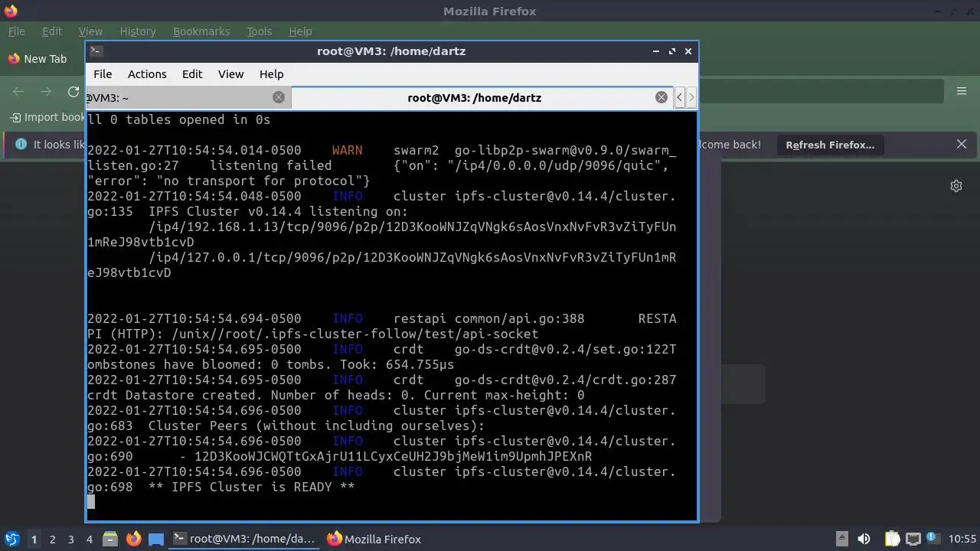
Task: Click Import bookmarks in Firefox toolbar
Action: click(x=47, y=117)
